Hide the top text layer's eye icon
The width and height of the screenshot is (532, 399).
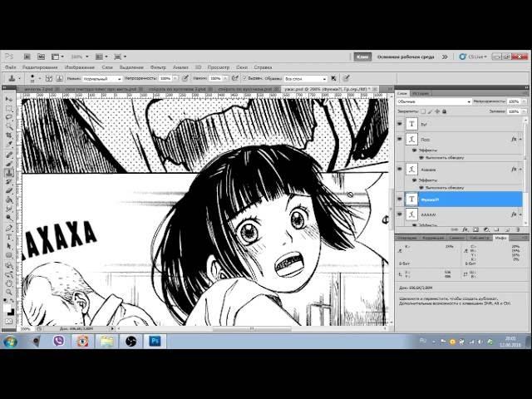[x=400, y=124]
